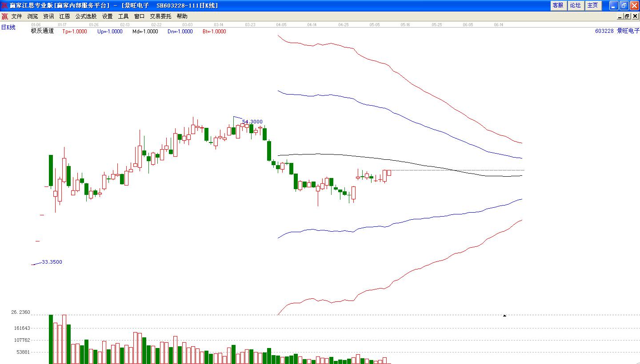The image size is (640, 364).
Task: Click the Dn=-1.0000 indicator value
Action: point(180,32)
